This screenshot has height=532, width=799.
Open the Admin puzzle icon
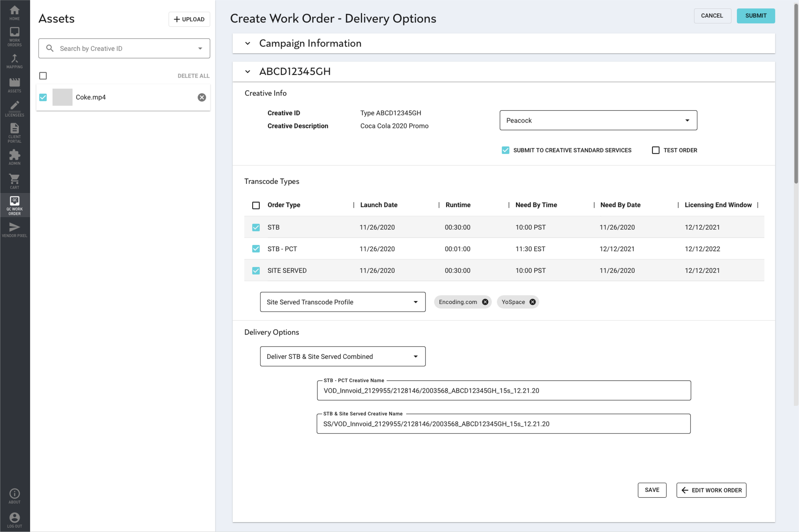tap(14, 157)
